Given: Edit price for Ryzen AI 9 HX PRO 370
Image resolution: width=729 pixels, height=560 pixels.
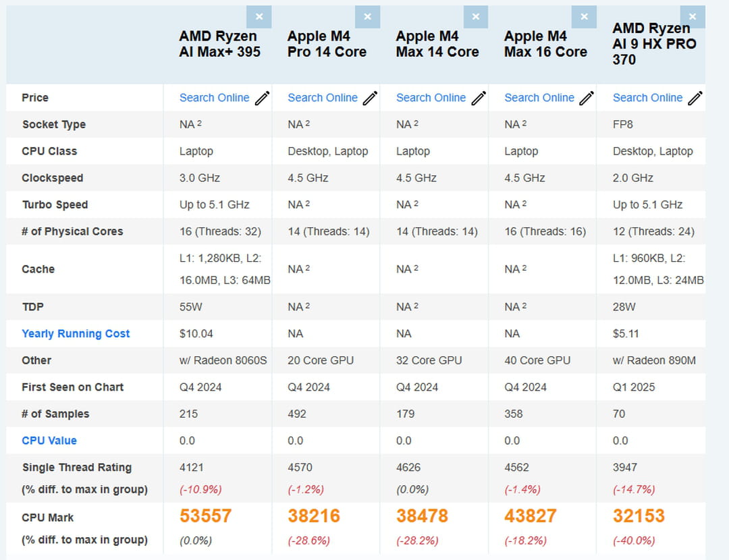Looking at the screenshot, I should [x=695, y=99].
